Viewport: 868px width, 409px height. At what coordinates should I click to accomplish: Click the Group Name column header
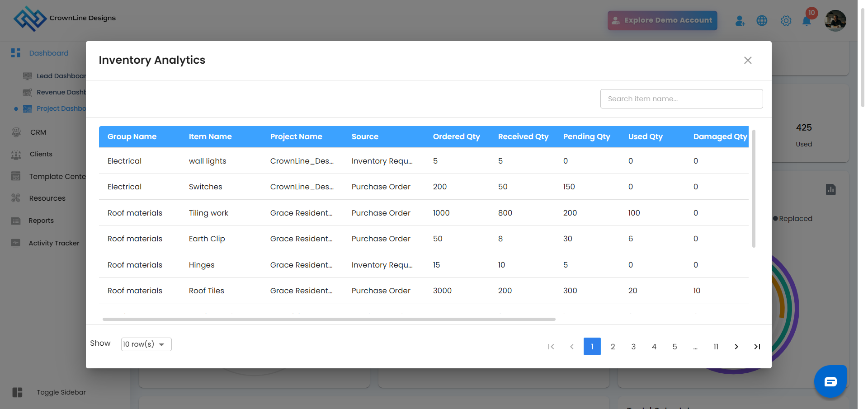[132, 136]
